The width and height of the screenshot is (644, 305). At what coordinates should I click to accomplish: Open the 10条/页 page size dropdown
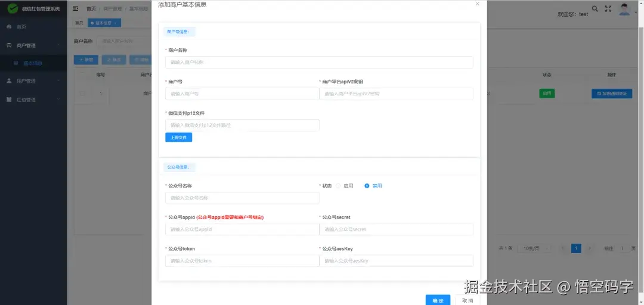coord(534,248)
